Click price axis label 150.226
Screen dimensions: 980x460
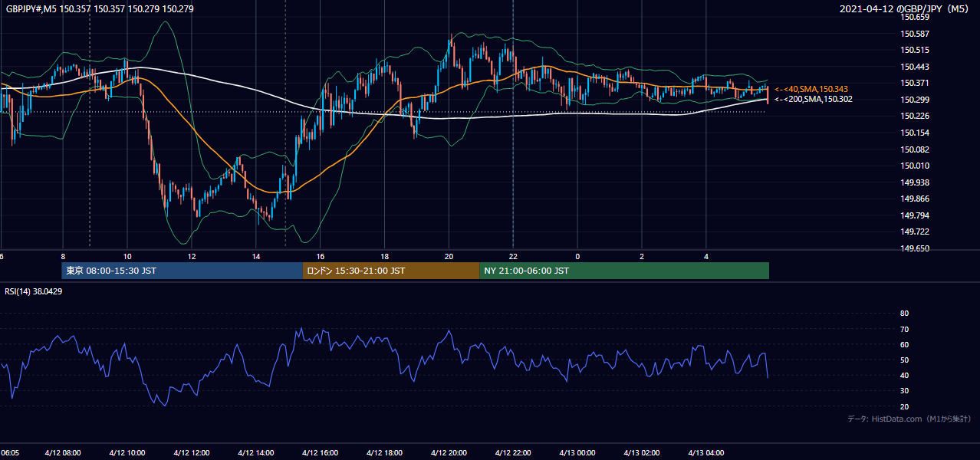914,117
